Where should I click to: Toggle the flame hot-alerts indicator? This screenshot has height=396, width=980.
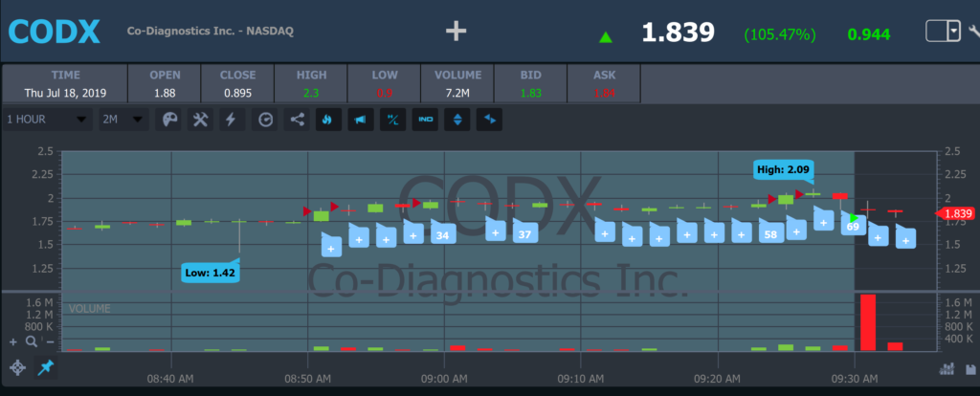click(x=326, y=120)
